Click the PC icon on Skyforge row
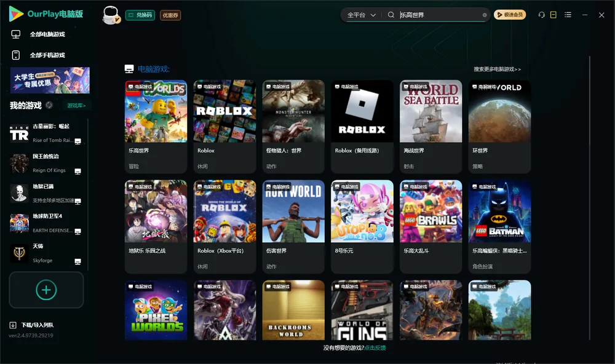 point(77,262)
